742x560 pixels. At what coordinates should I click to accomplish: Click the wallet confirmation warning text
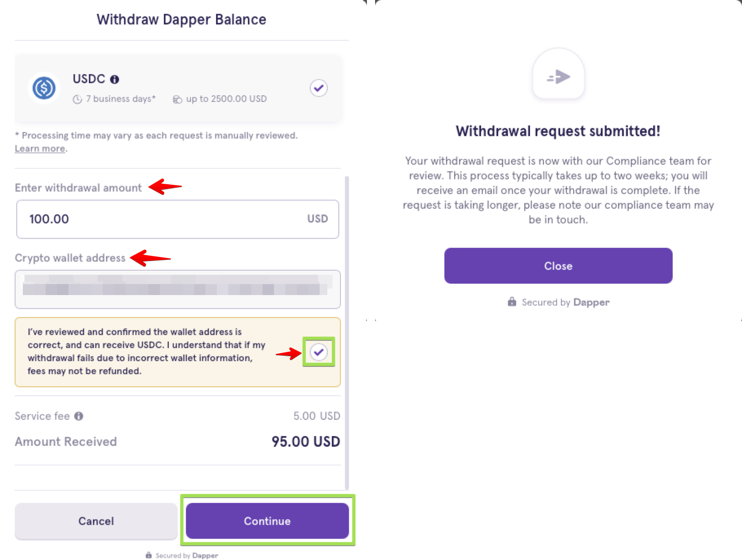point(146,351)
